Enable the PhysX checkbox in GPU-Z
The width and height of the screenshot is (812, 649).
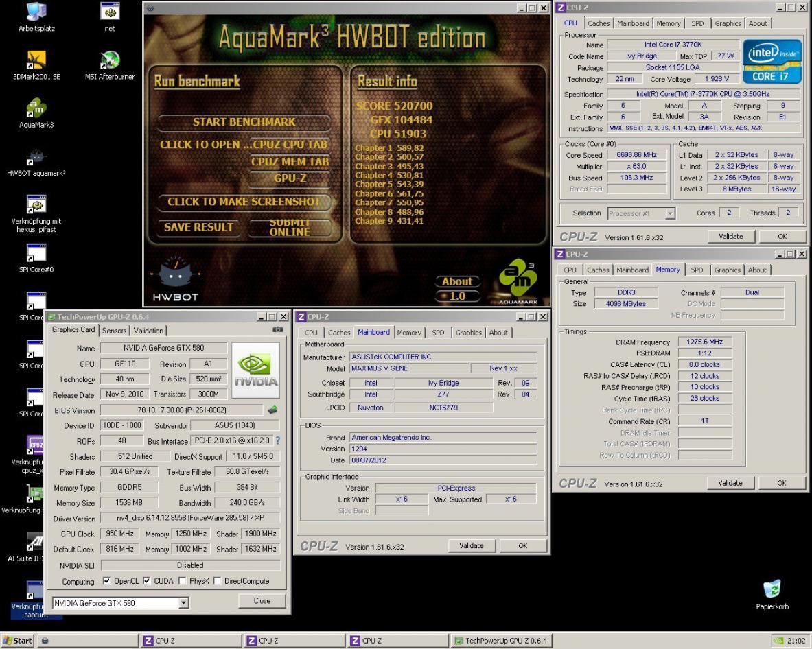(x=182, y=580)
